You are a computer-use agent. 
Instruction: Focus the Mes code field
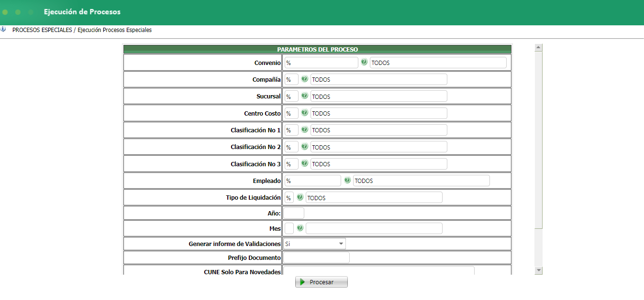pyautogui.click(x=289, y=228)
